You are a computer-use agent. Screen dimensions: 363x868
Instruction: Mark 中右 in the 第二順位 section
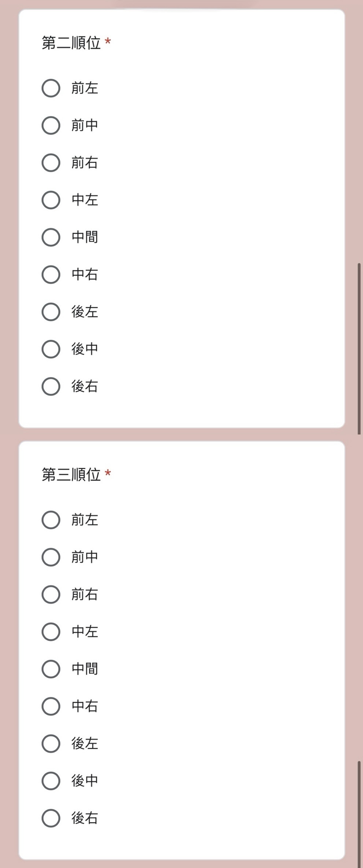click(51, 274)
